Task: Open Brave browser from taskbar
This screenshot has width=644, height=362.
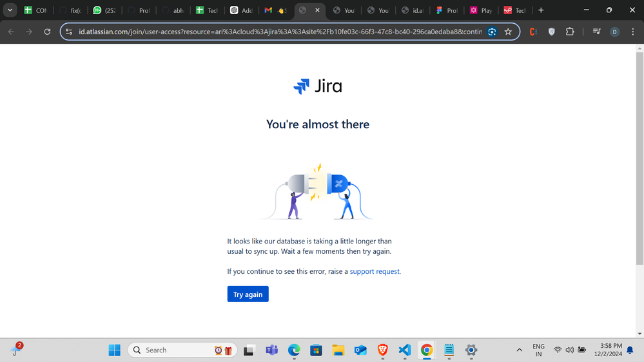Action: click(x=382, y=350)
